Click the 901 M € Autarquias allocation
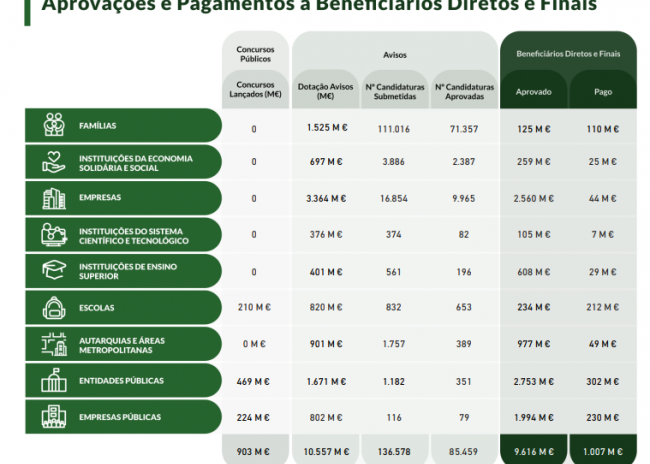650x464 pixels. (326, 344)
